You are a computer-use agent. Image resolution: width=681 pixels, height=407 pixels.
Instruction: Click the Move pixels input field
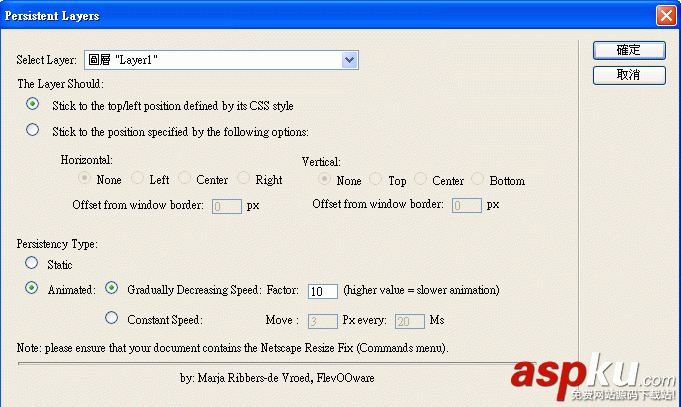click(x=323, y=321)
